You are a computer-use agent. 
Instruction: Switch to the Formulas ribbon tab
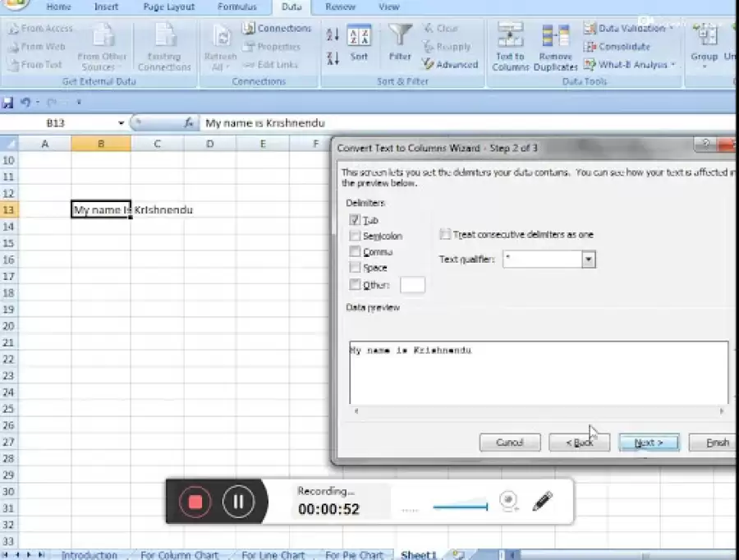pyautogui.click(x=237, y=7)
